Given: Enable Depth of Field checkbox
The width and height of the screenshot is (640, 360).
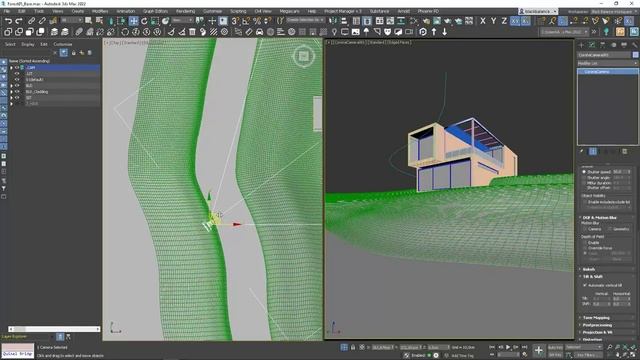Looking at the screenshot, I should (x=584, y=242).
